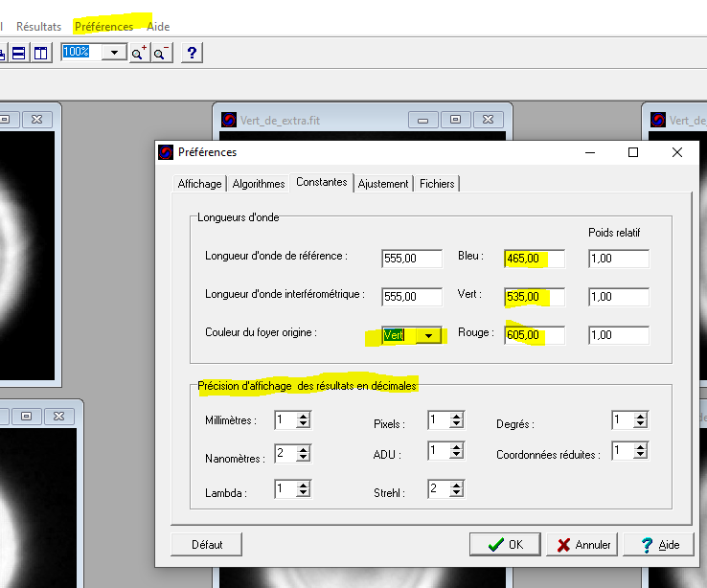Click the Longueur d'onde interférométrique field
The width and height of the screenshot is (707, 588).
(x=412, y=297)
